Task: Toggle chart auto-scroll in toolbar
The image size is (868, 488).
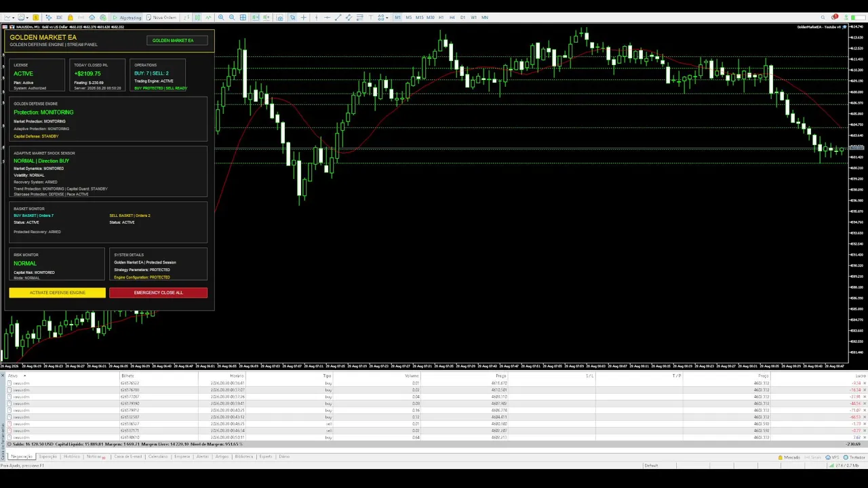Action: [x=255, y=18]
